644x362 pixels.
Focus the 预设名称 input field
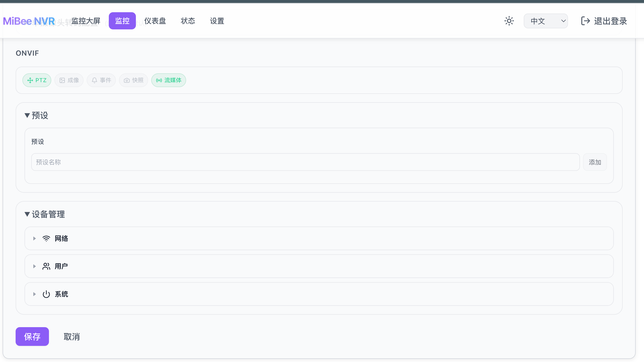(306, 162)
